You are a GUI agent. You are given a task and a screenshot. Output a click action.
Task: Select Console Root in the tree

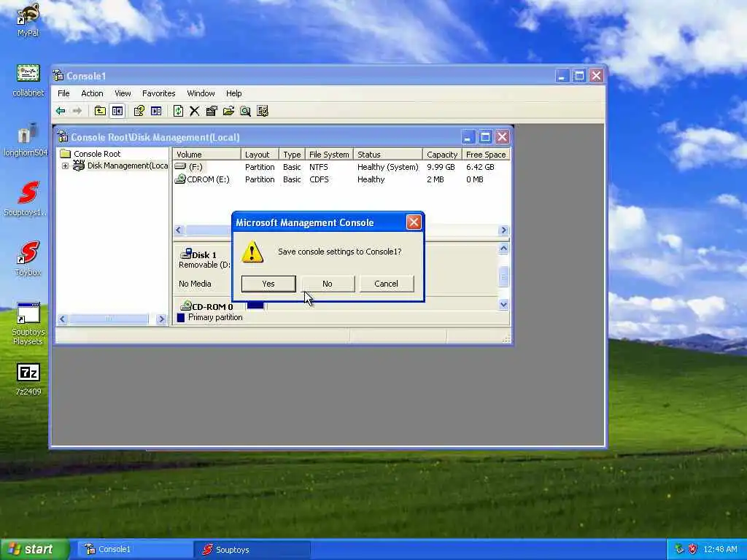(97, 154)
